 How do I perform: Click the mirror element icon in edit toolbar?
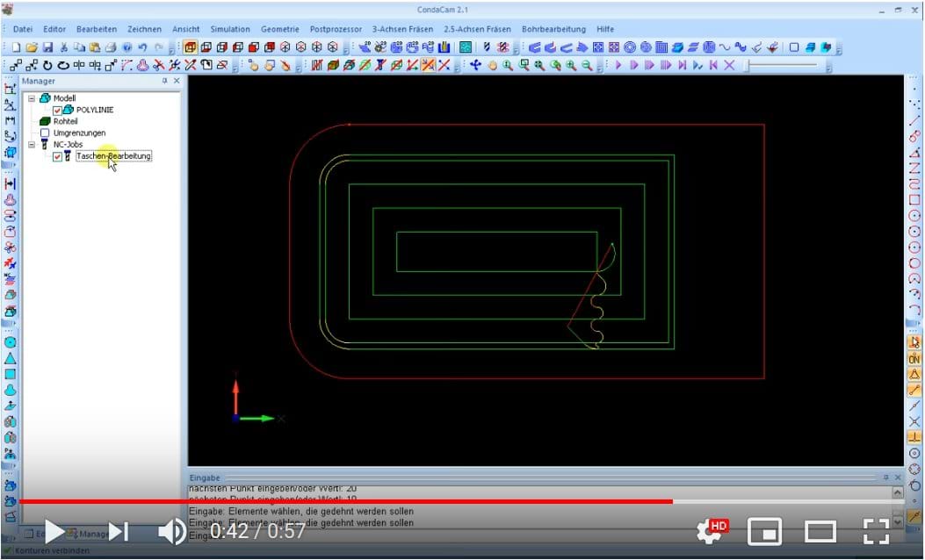pyautogui.click(x=80, y=66)
